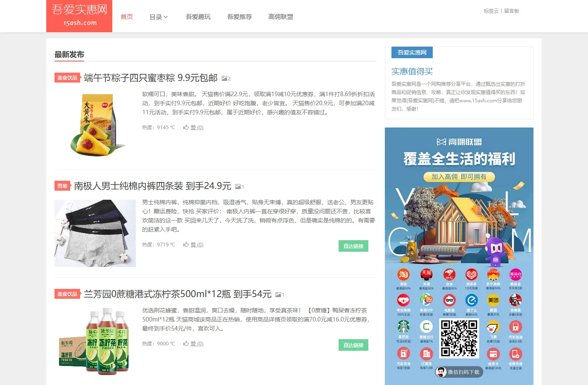This screenshot has width=588, height=385.
Task: Open the 留言板 link
Action: 512,11
